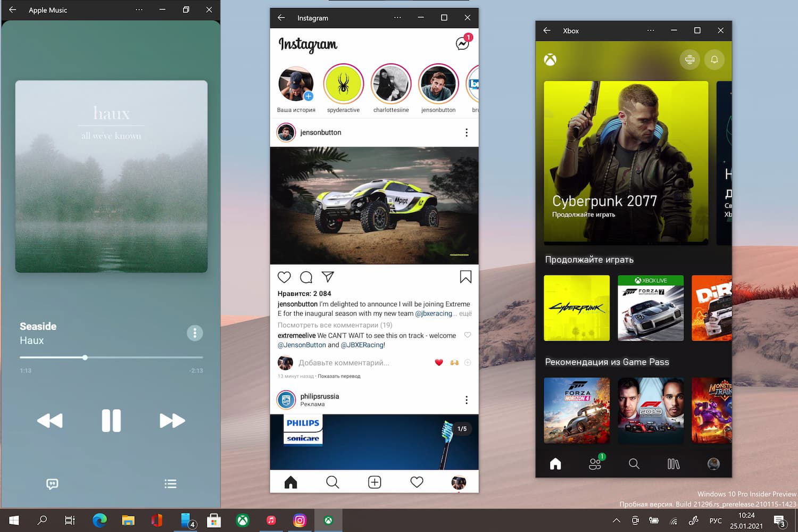Image resolution: width=798 pixels, height=532 pixels.
Task: Open three-dot menu on jensonbutton post
Action: [467, 132]
